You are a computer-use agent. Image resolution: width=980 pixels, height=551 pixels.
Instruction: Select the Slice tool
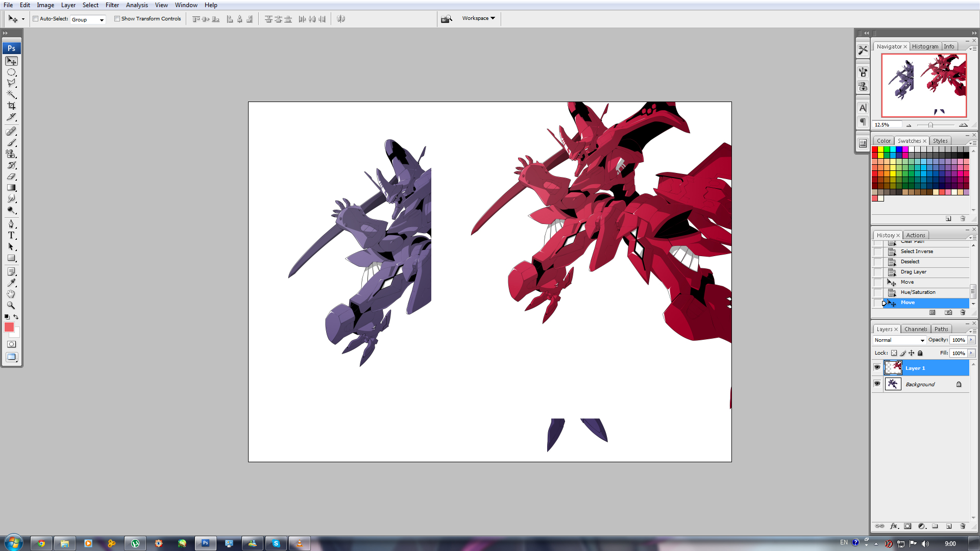pos(11,117)
